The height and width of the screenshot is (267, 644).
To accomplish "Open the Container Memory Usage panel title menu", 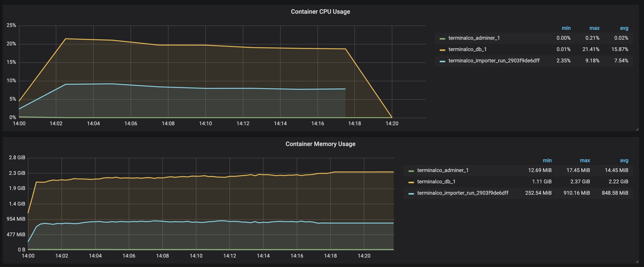I will click(320, 144).
